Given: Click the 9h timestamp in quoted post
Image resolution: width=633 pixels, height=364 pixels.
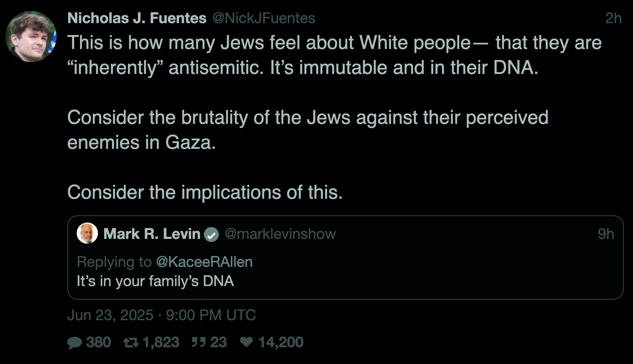Looking at the screenshot, I should [606, 234].
